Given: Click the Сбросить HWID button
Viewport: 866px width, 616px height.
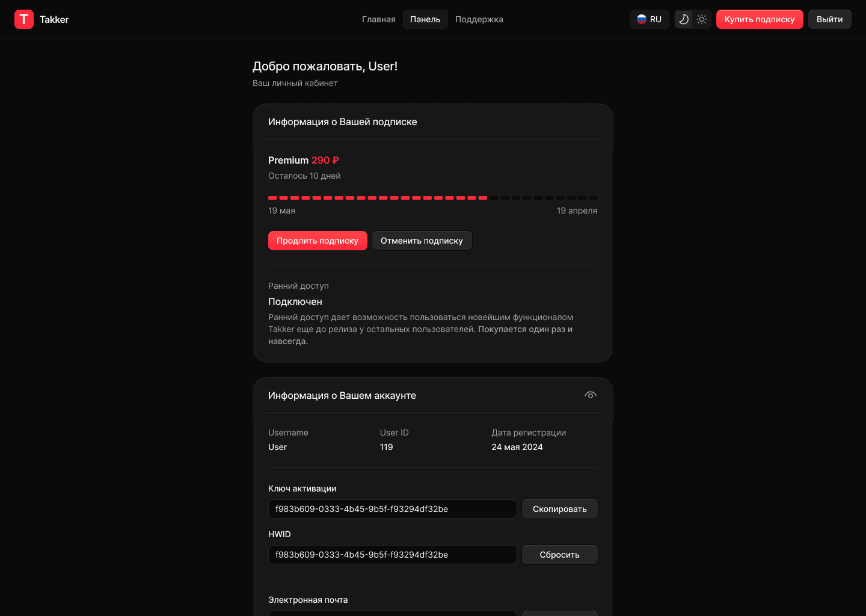Looking at the screenshot, I should (x=560, y=555).
